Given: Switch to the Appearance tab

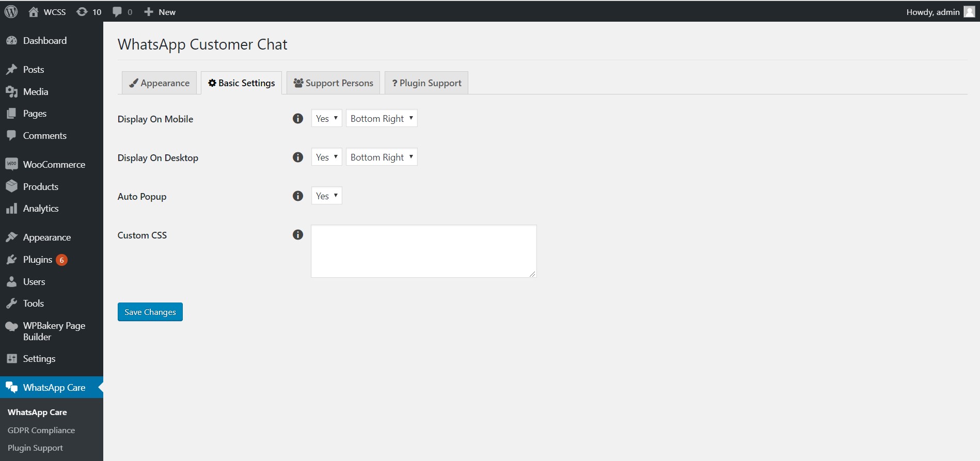Looking at the screenshot, I should click(x=159, y=83).
